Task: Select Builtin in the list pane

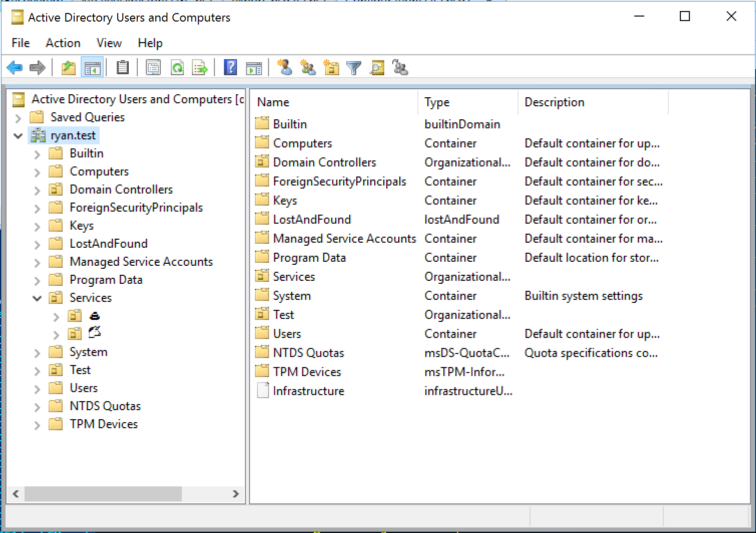Action: pos(290,124)
